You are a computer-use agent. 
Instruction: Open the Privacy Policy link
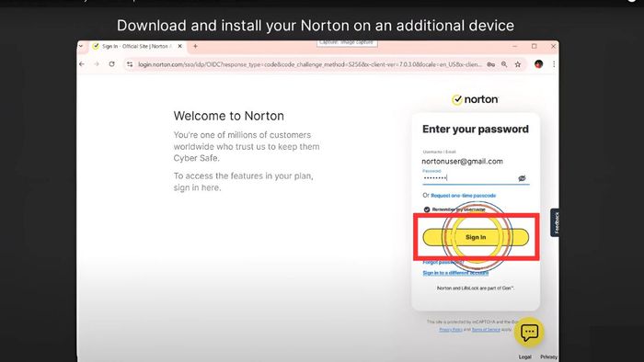coord(451,330)
